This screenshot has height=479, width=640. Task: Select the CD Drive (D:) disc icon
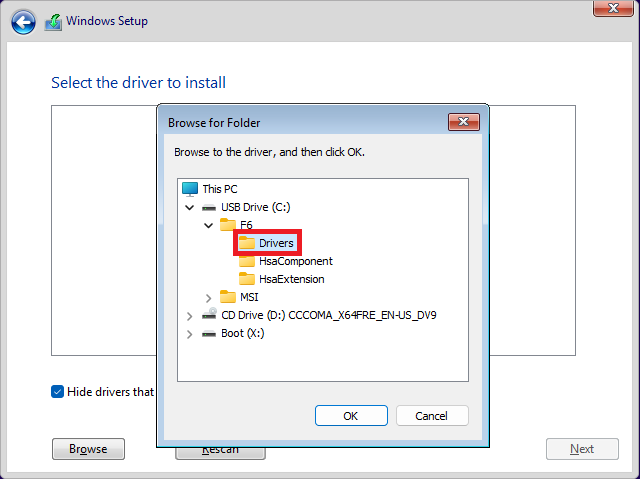click(x=209, y=315)
